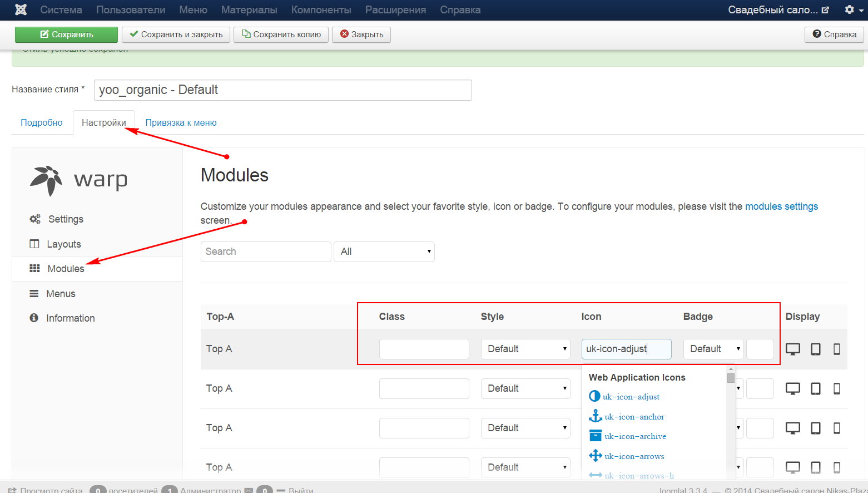Click the green Сохранить button
The image size is (868, 493).
tap(66, 34)
